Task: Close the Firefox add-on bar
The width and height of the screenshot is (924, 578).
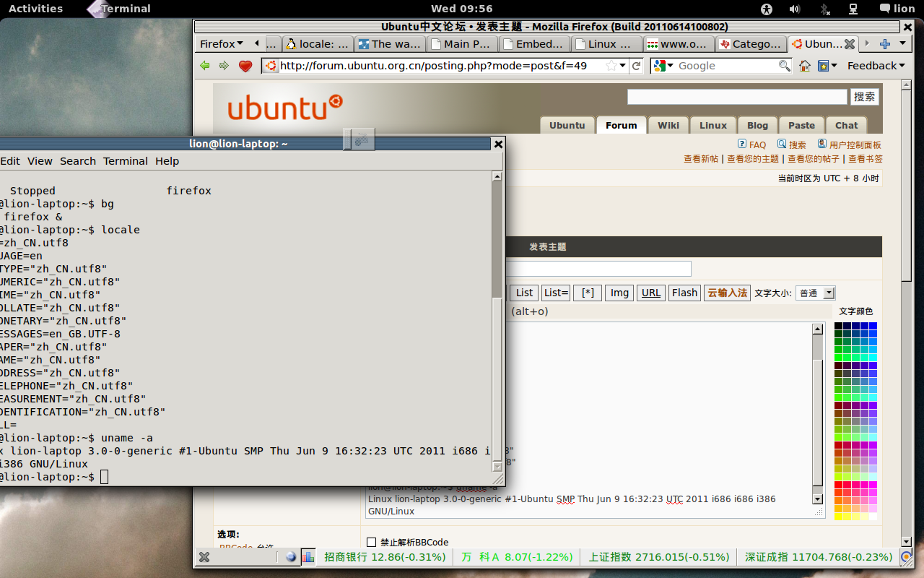Action: [204, 557]
